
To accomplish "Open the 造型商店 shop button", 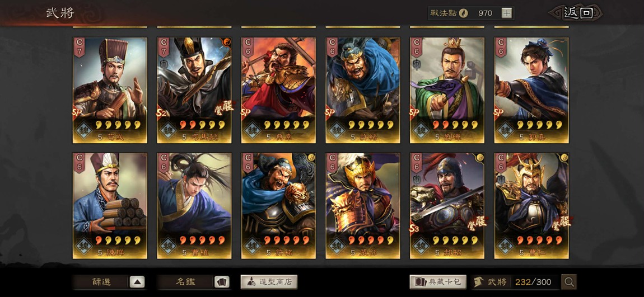I will click(x=269, y=282).
